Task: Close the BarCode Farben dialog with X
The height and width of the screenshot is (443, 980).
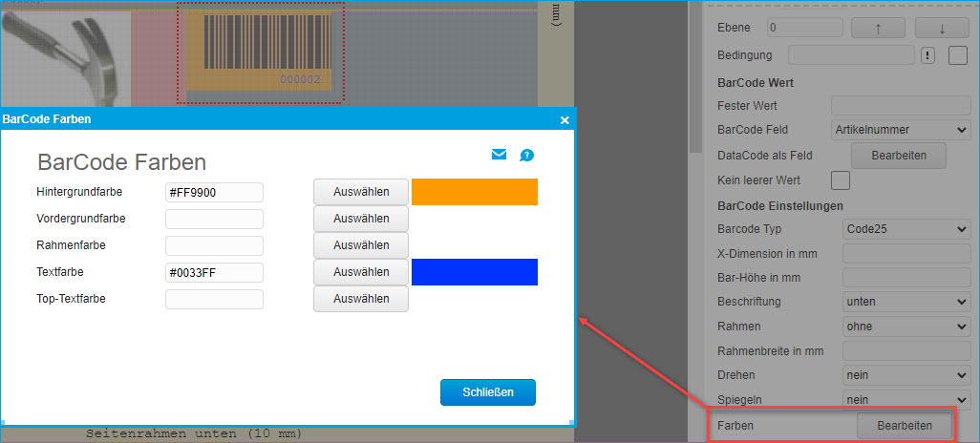Action: click(x=565, y=120)
